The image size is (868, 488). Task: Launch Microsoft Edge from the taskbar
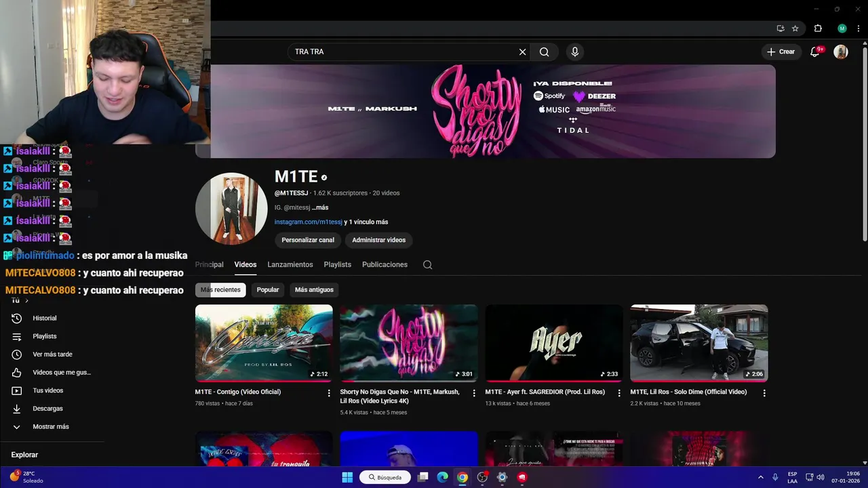443,477
